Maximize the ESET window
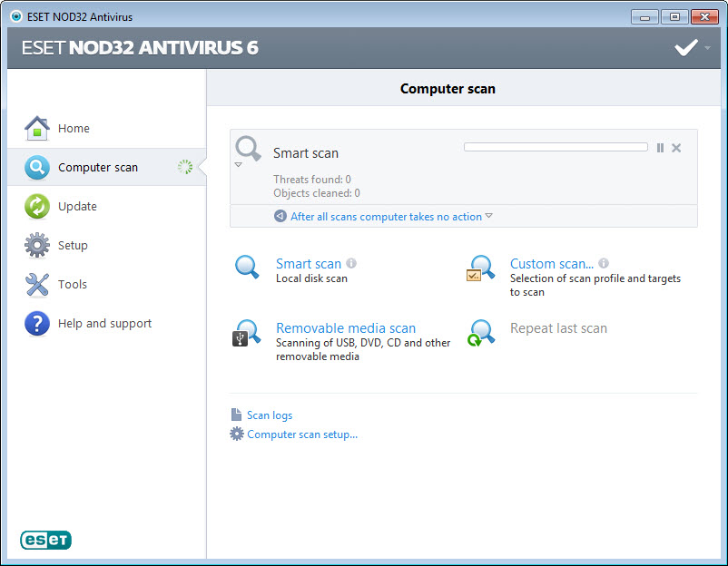 674,17
